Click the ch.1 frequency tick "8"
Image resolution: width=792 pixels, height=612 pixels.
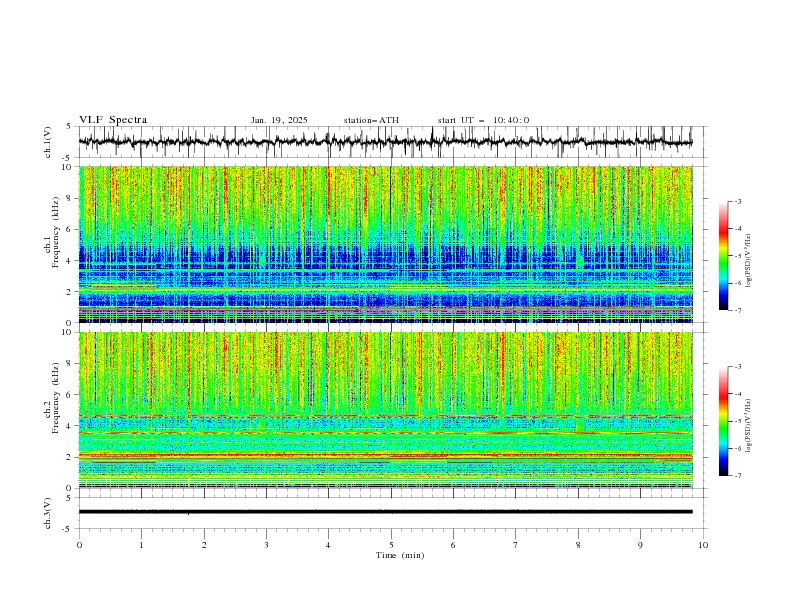click(x=70, y=198)
